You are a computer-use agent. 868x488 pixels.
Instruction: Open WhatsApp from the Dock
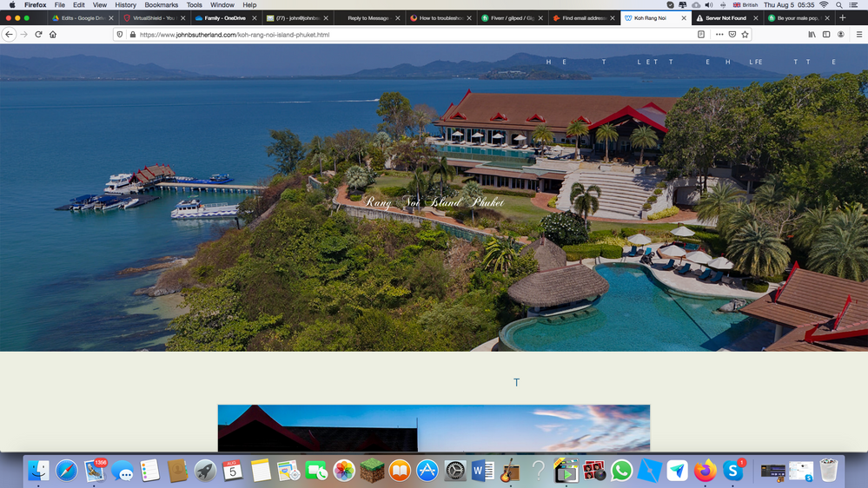[621, 471]
